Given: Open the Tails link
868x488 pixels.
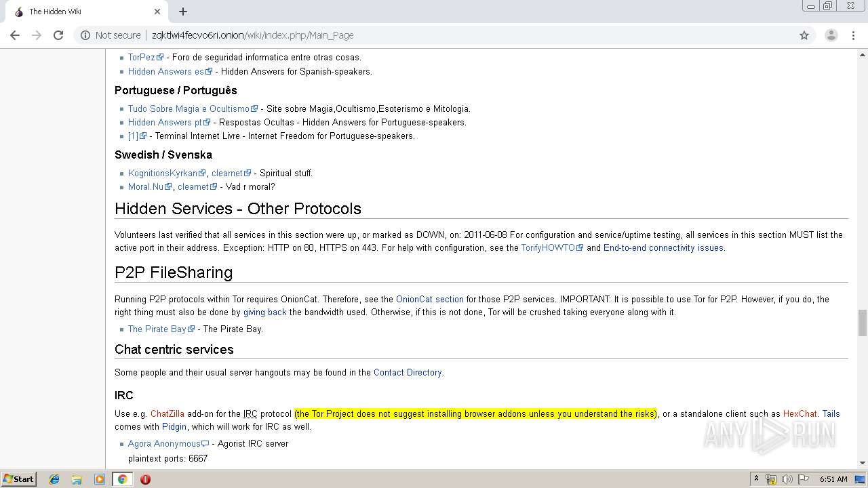Looking at the screenshot, I should [x=831, y=413].
